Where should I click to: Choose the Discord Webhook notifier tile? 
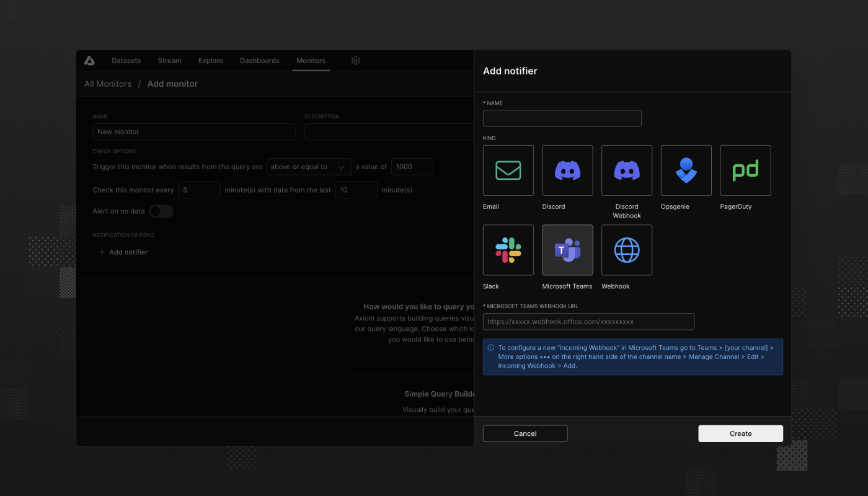627,170
